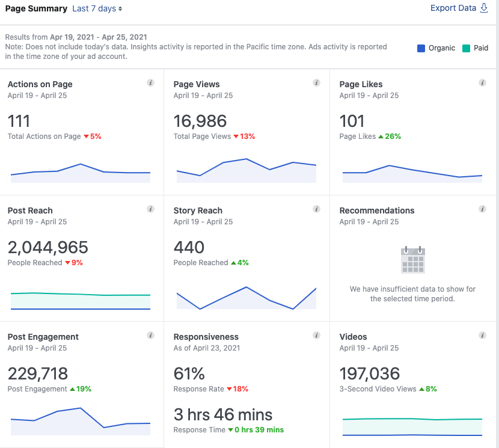Click the green Paid legend swatch
Image resolution: width=499 pixels, height=448 pixels.
pyautogui.click(x=466, y=48)
